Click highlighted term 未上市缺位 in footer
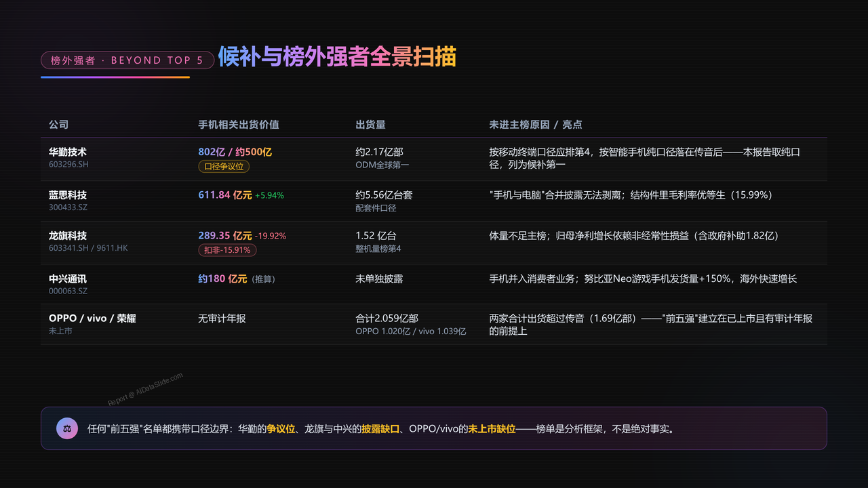868x488 pixels. 492,428
